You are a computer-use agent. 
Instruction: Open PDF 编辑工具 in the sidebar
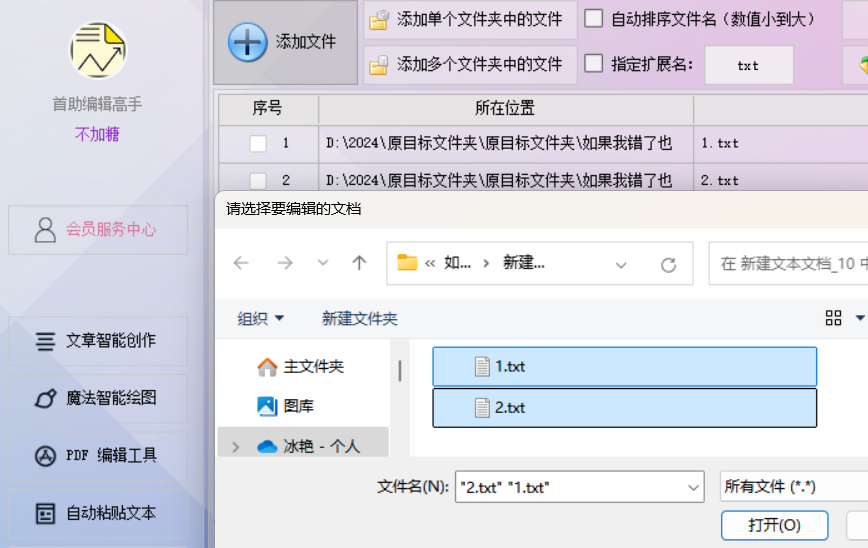tap(98, 456)
